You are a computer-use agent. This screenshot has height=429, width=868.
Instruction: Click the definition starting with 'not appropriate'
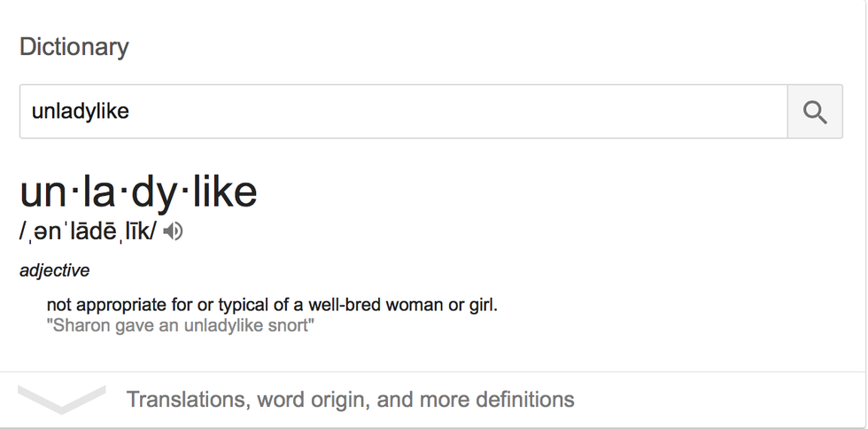272,306
